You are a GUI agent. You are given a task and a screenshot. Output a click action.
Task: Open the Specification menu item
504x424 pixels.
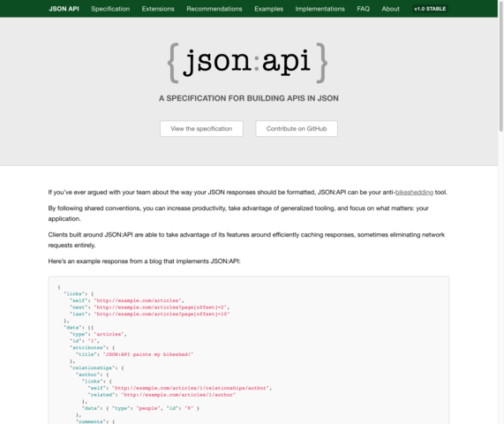110,9
